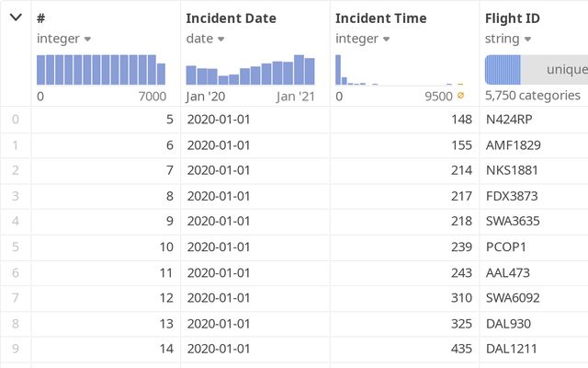
Task: Click the 5,750 categories label
Action: click(533, 96)
